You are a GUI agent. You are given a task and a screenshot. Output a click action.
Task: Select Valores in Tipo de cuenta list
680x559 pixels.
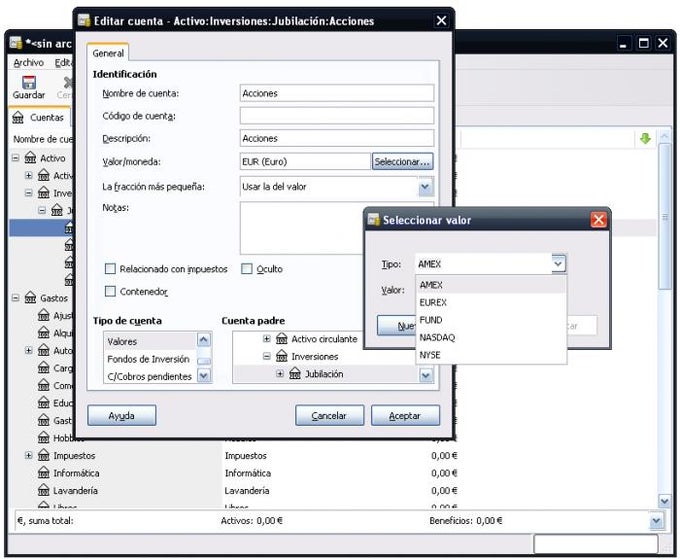150,341
